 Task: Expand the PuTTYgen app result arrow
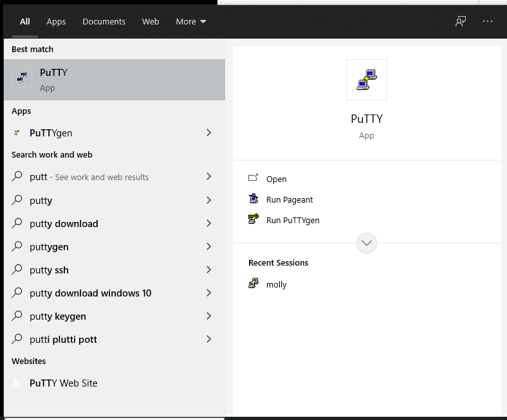(x=209, y=132)
